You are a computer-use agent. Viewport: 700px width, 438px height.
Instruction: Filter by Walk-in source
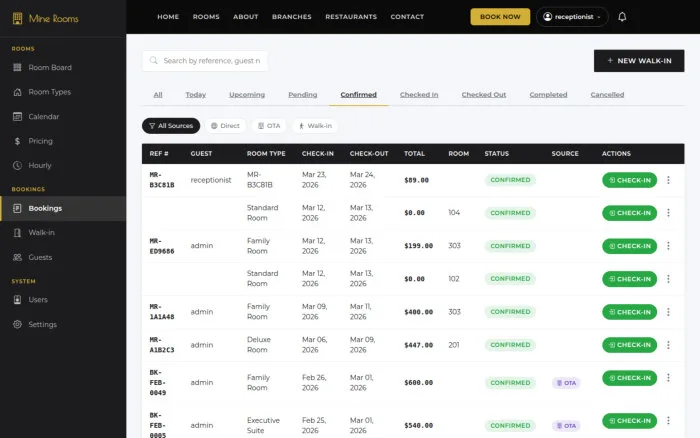click(315, 126)
